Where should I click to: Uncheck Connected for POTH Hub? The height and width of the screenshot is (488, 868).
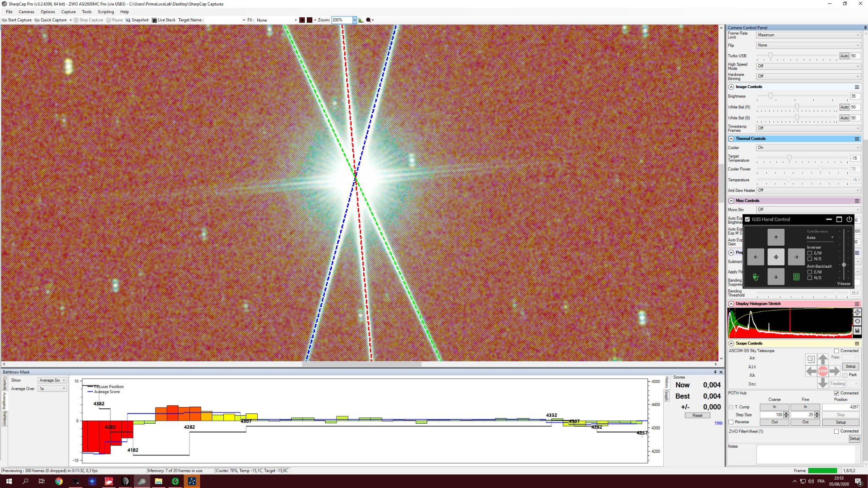836,393
